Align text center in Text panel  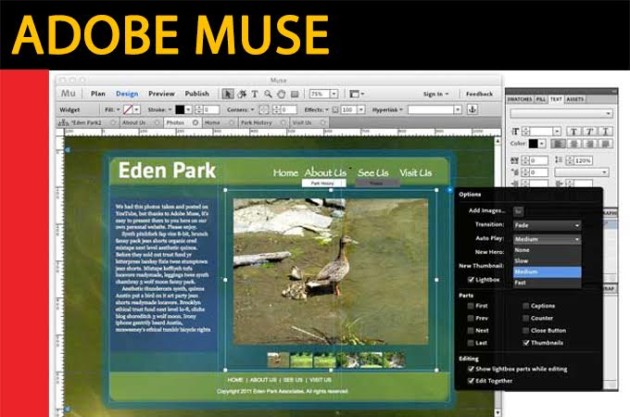point(574,143)
